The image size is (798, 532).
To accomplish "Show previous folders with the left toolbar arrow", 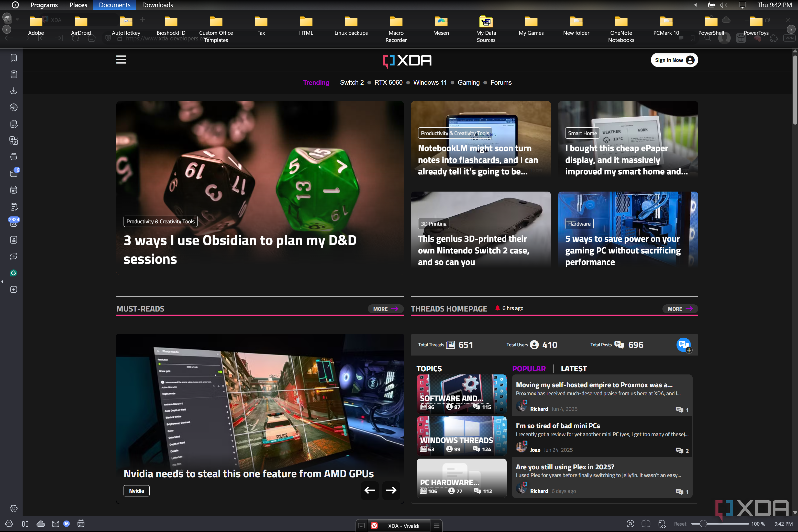I will (6, 29).
